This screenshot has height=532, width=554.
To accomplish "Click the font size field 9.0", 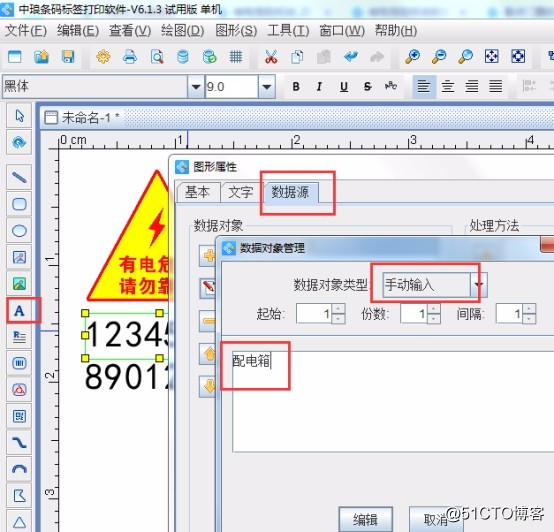I will (x=232, y=86).
